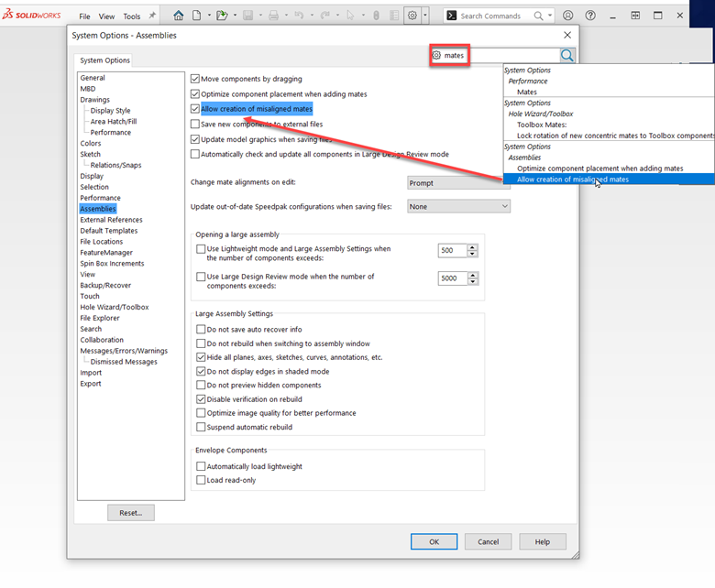Select the System Options tab
This screenshot has width=715, height=588.
click(104, 60)
